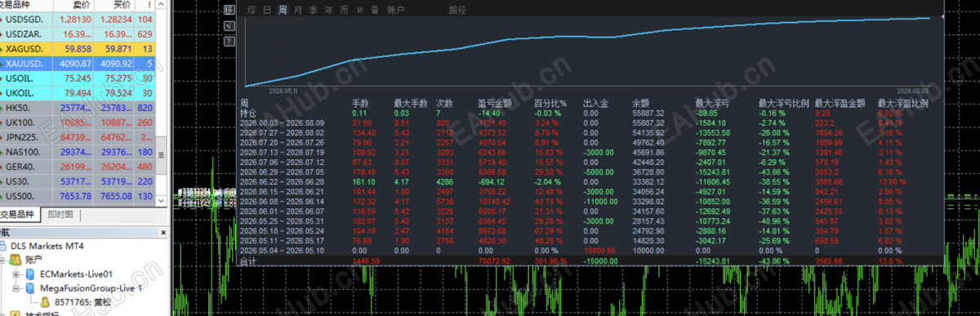980x316 pixels.
Task: Click the 移 move icon beside the statistics panel
Action: pos(229,10)
